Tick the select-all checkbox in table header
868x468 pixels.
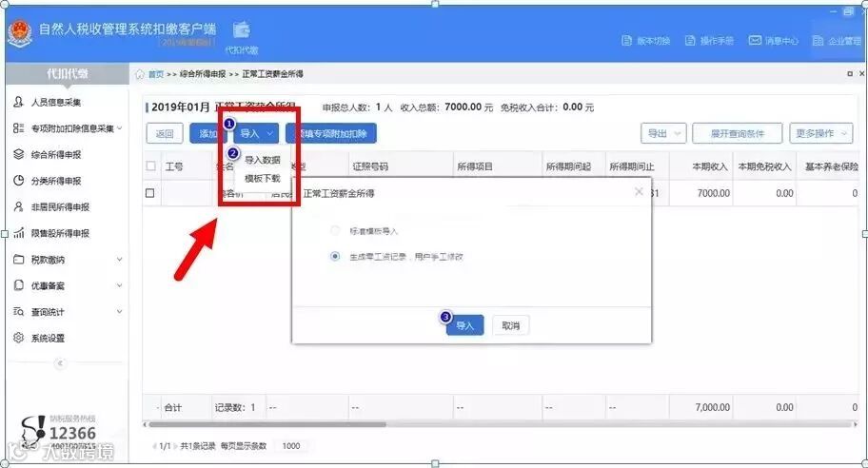(x=150, y=166)
